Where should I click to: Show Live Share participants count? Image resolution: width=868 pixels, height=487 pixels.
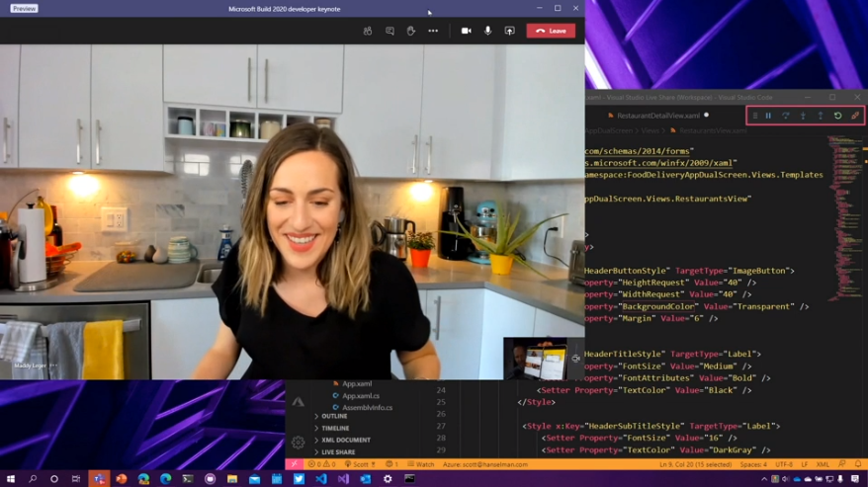click(x=391, y=464)
